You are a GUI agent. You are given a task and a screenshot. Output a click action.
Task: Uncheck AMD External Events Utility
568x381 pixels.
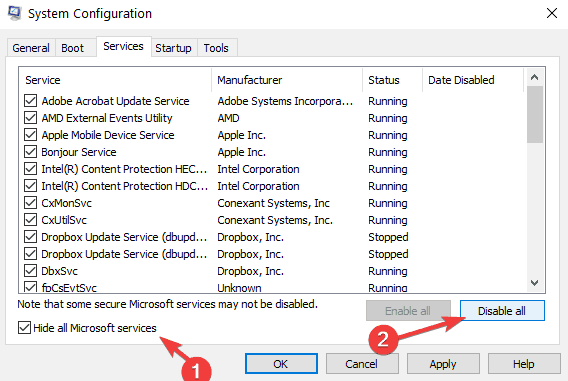[x=30, y=118]
